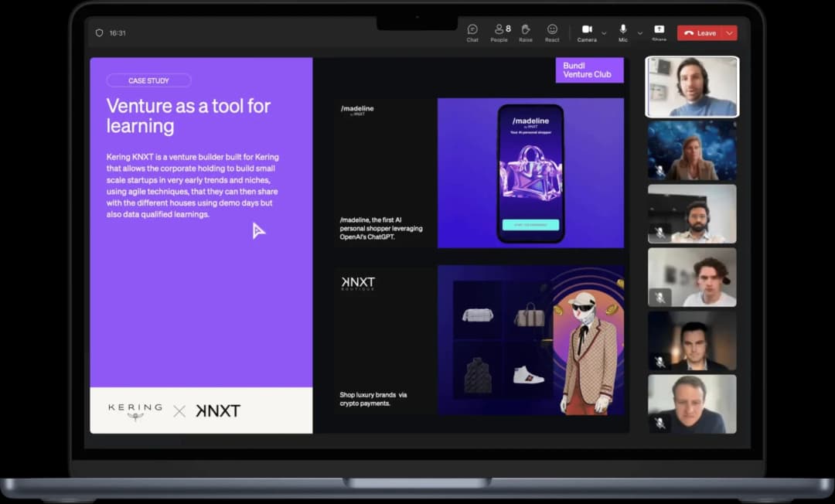
Task: Click muted mic icon on cap man's tile
Action: click(660, 297)
